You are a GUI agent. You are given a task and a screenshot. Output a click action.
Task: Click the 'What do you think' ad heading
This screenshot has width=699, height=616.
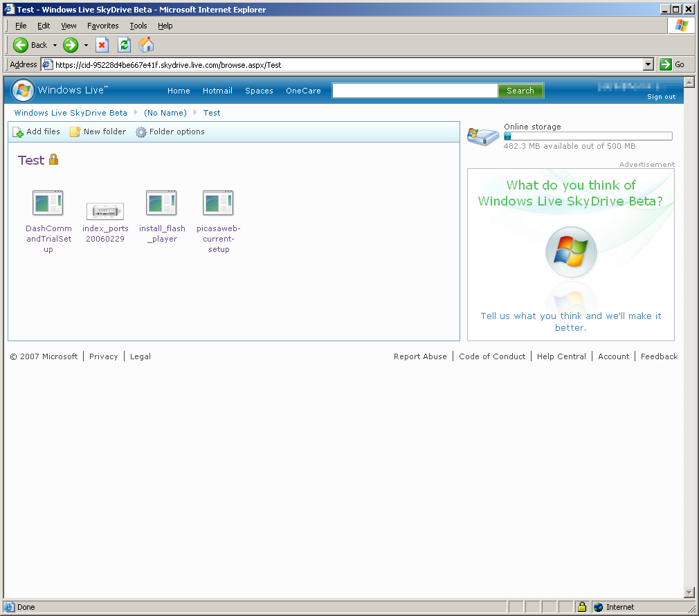pos(570,193)
